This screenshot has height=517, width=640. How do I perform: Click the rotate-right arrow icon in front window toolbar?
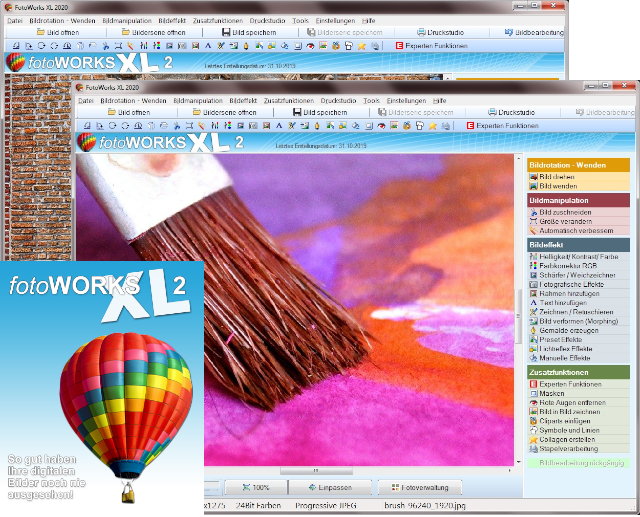tap(125, 126)
